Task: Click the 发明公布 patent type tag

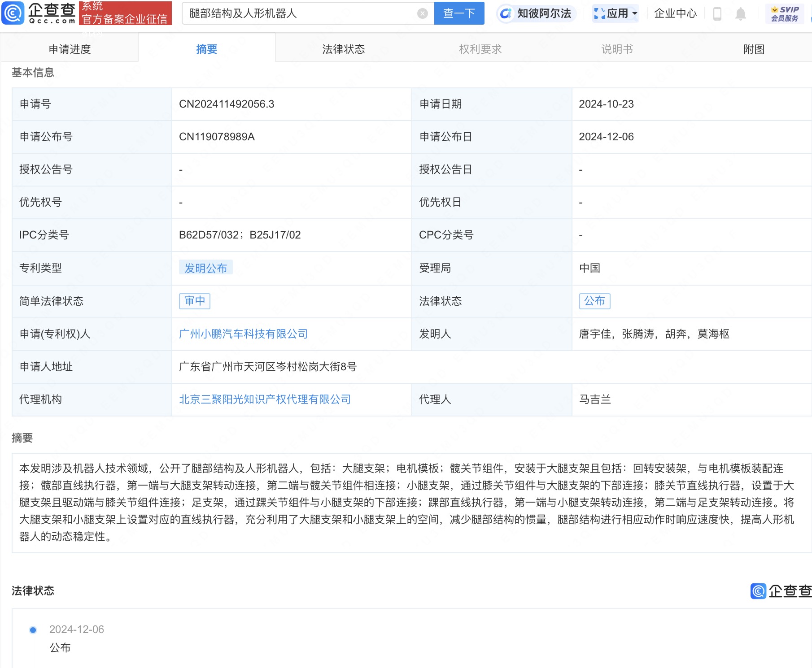Action: 205,268
